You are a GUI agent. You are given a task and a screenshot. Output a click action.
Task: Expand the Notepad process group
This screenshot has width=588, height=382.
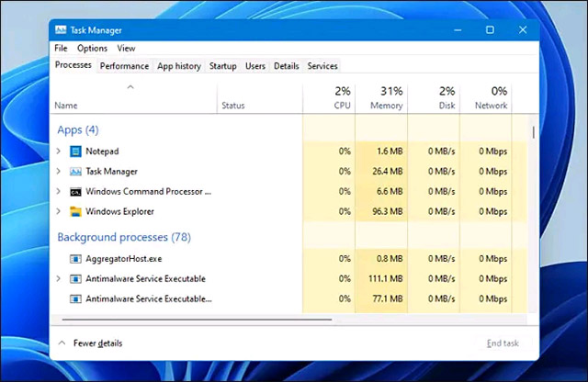coord(60,151)
